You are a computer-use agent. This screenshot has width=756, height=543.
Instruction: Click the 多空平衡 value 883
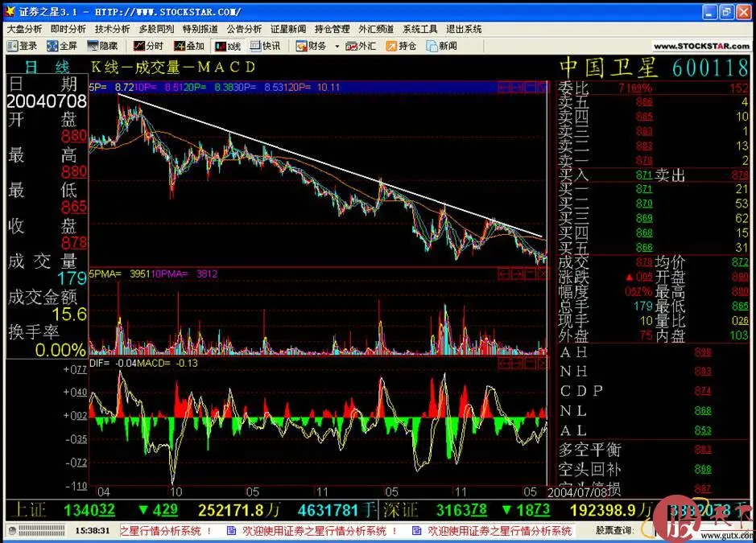click(703, 450)
